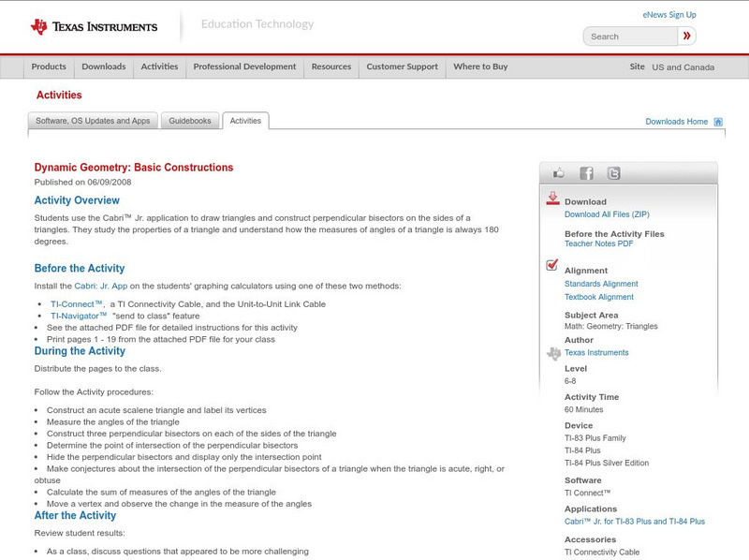The image size is (749, 560).
Task: Click inside the Search field
Action: [630, 37]
